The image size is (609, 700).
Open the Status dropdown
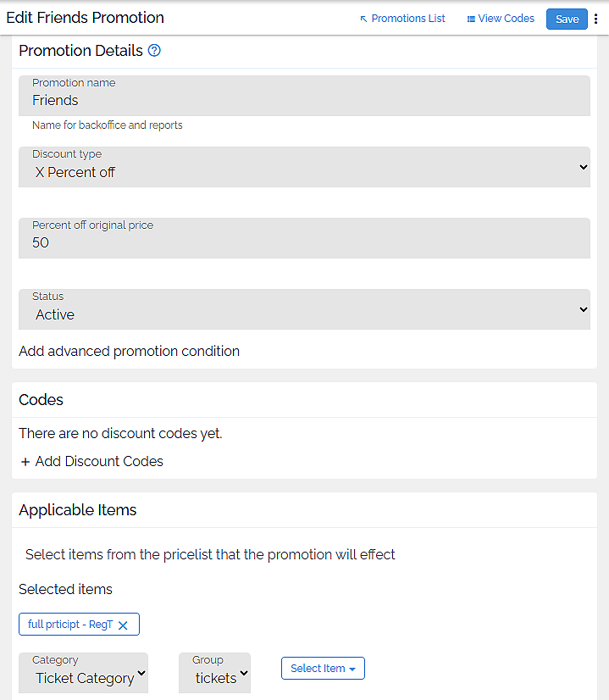pos(304,309)
